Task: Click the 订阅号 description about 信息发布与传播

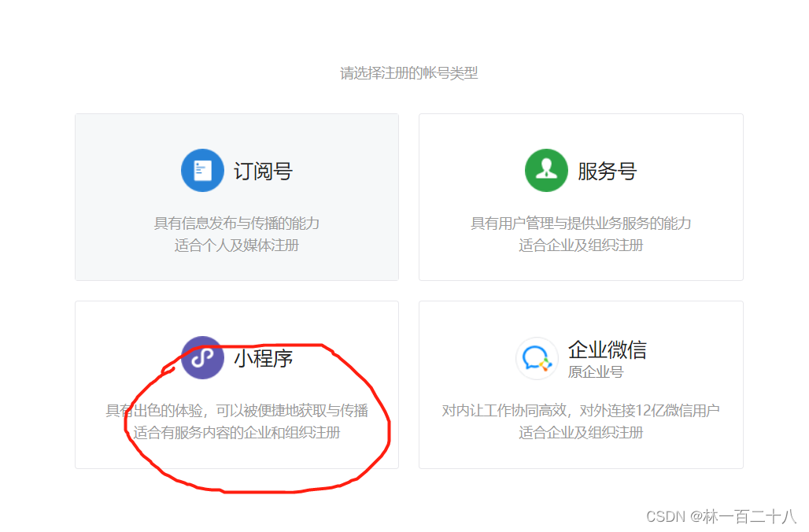Action: [x=236, y=224]
